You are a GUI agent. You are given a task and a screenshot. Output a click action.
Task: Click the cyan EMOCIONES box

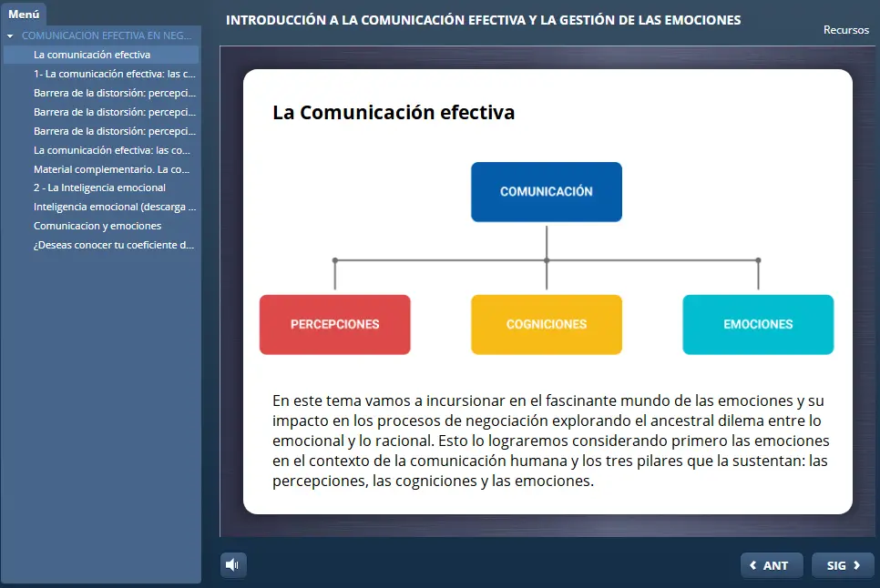click(x=758, y=324)
